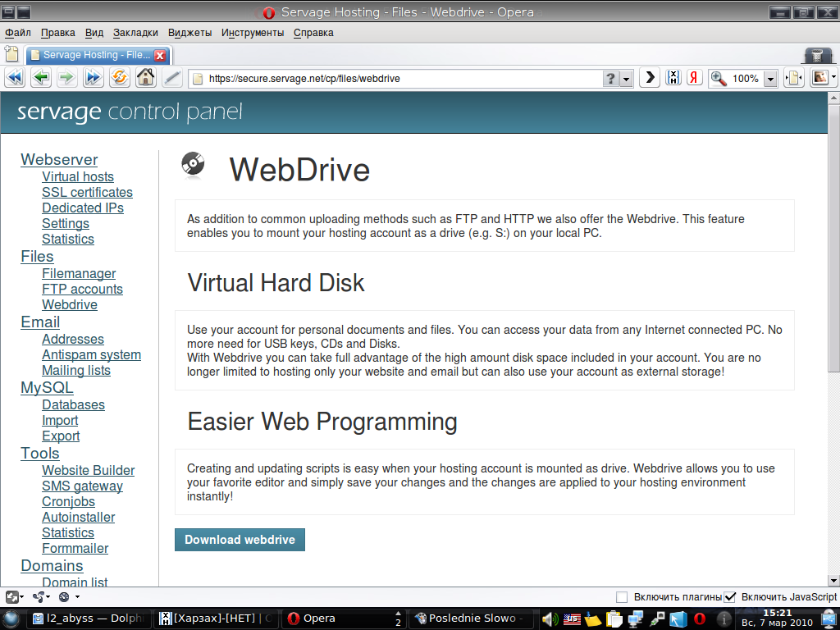
Task: Expand the panel toggle dropdown arrow
Action: pos(21,597)
